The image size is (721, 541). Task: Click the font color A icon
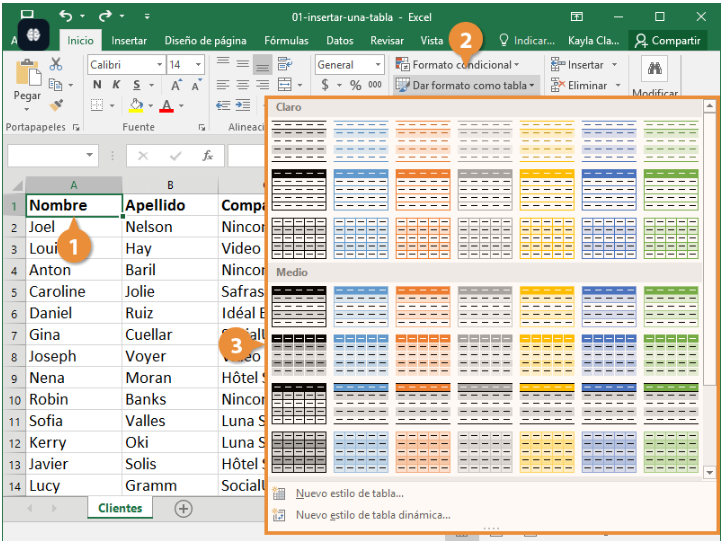coord(166,106)
